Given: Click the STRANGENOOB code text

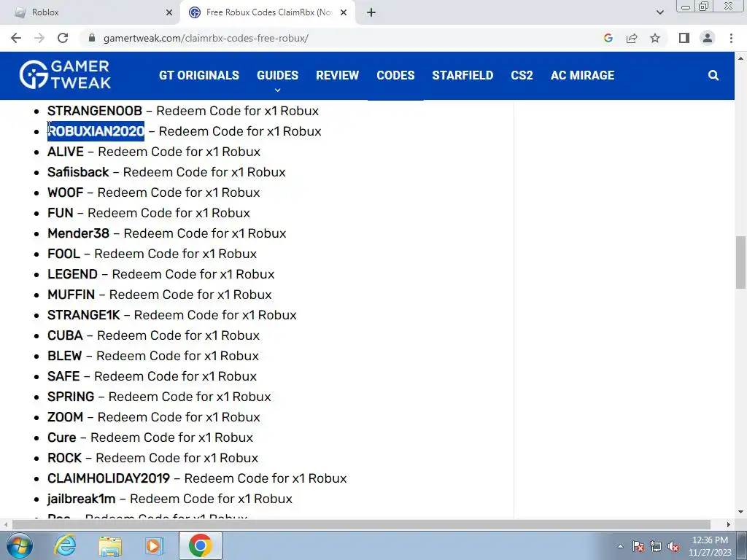Looking at the screenshot, I should pos(95,111).
